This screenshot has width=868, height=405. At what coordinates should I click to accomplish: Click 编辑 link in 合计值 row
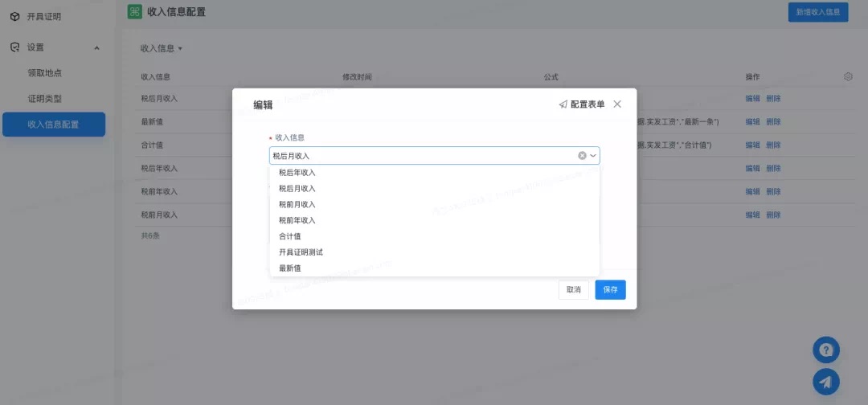pos(753,145)
